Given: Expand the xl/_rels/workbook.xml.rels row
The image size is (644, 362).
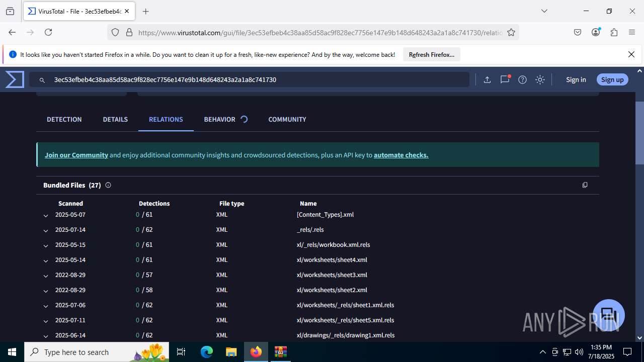Looking at the screenshot, I should tap(46, 245).
